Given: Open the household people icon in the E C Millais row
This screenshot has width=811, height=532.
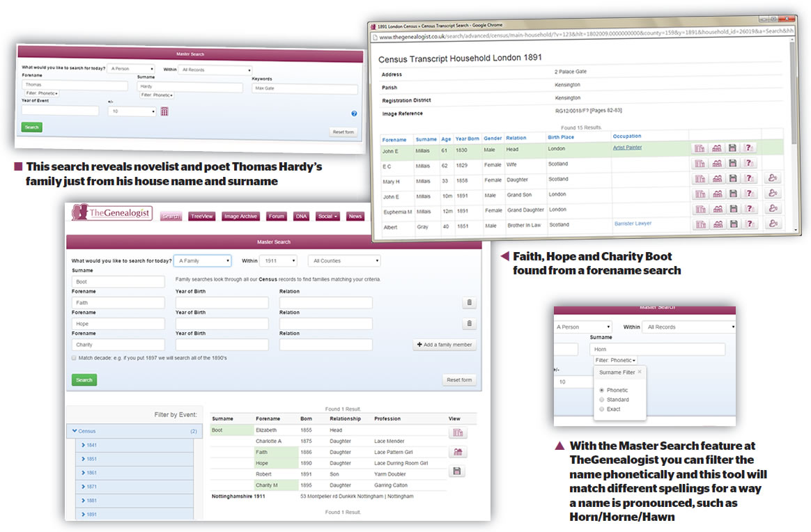Looking at the screenshot, I should click(x=717, y=164).
